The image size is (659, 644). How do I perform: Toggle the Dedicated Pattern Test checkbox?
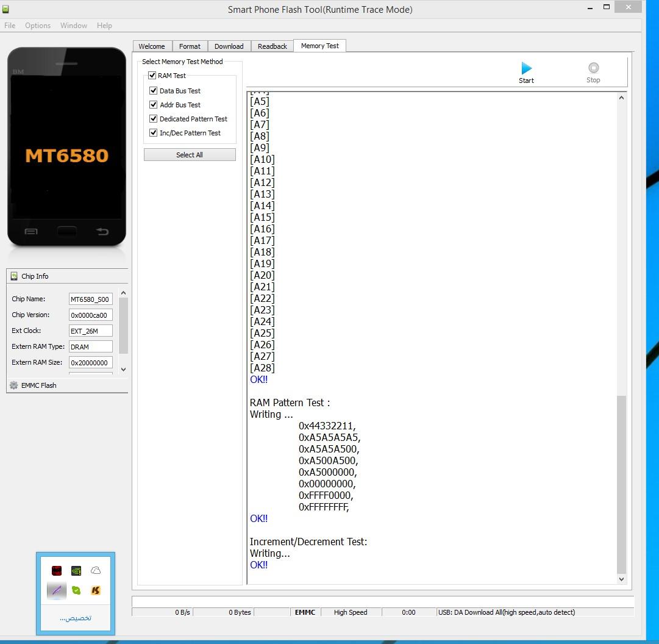(x=154, y=118)
